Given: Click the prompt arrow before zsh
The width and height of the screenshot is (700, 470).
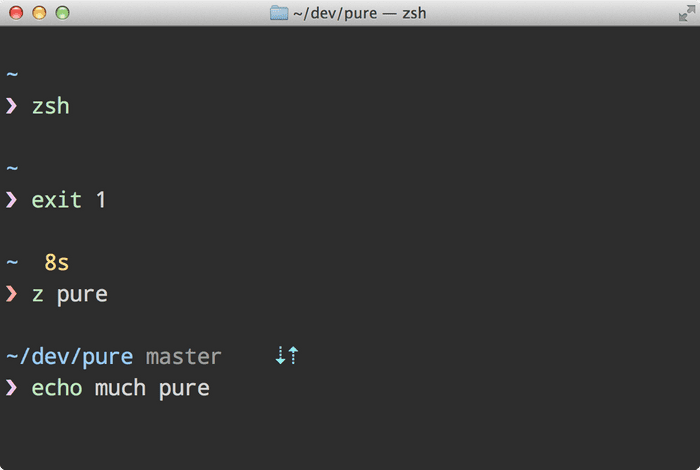Looking at the screenshot, I should 12,106.
